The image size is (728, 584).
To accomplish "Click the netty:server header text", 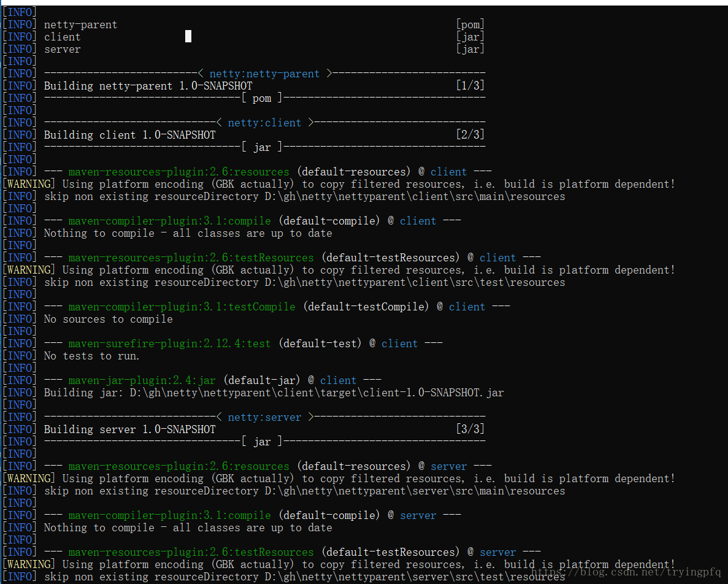I will coord(264,417).
